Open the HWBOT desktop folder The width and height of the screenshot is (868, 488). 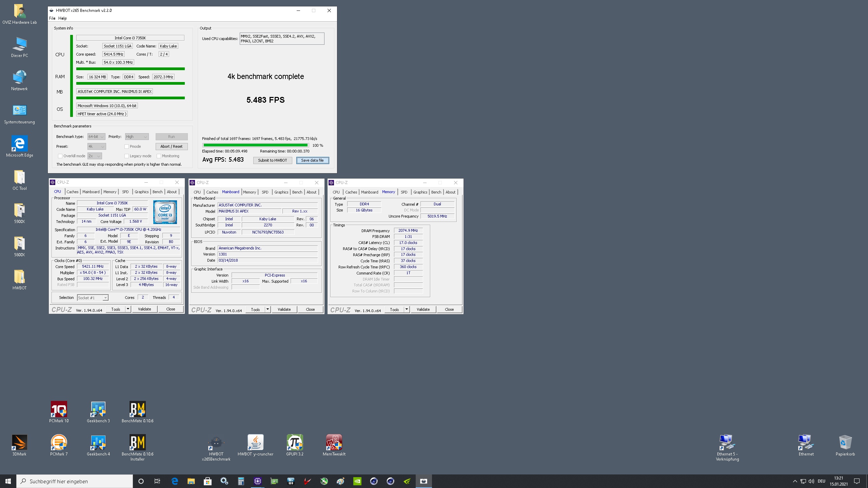point(19,280)
